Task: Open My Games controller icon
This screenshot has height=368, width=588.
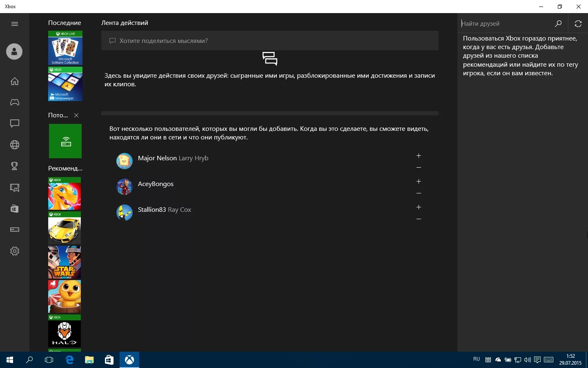Action: click(15, 102)
